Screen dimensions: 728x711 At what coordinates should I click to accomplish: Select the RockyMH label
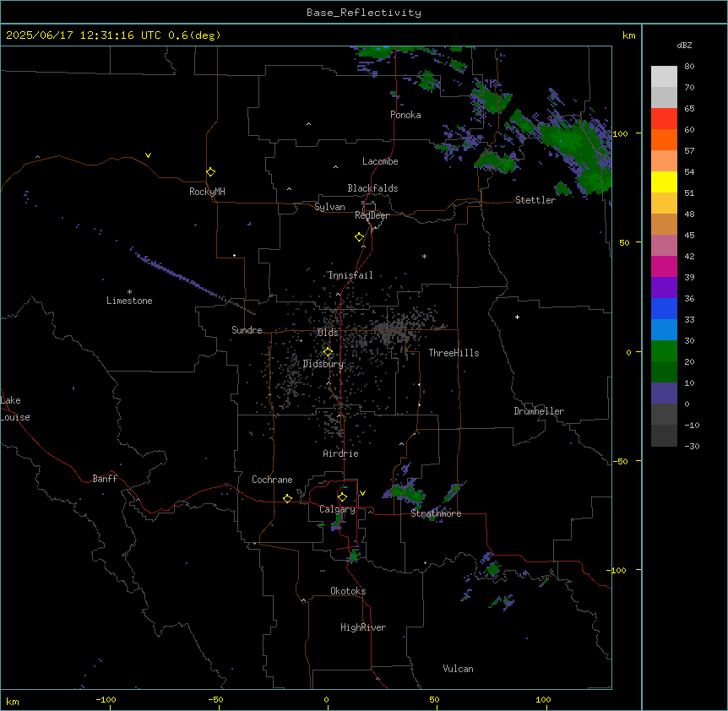click(x=207, y=192)
